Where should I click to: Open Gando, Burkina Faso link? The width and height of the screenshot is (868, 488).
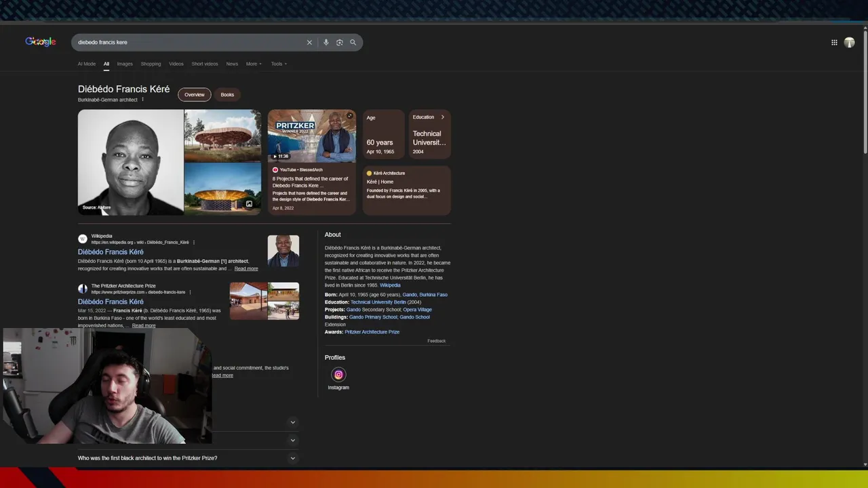click(x=425, y=295)
